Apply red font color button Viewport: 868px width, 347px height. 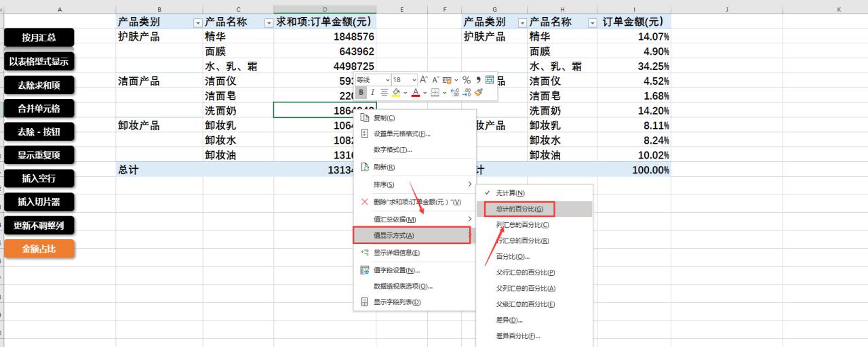pyautogui.click(x=416, y=92)
